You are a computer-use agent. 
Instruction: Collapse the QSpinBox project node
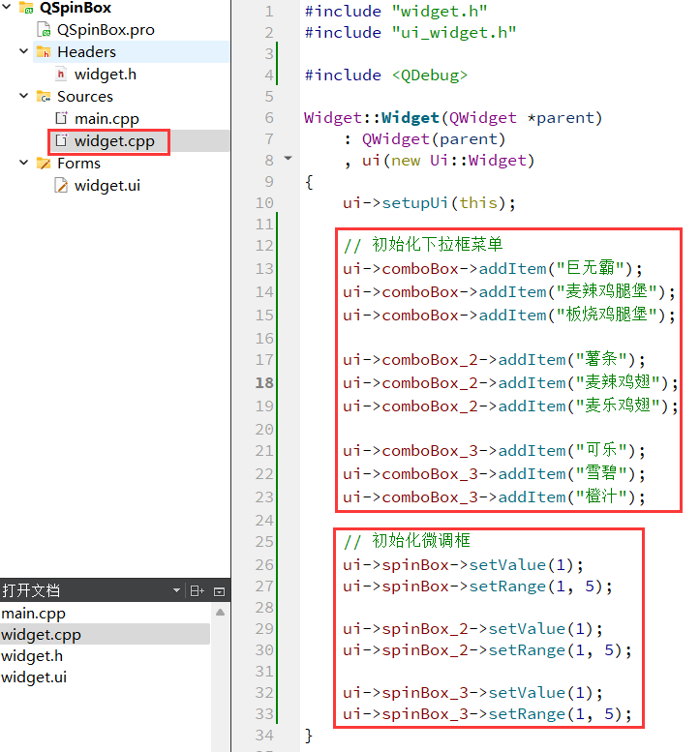coord(7,7)
